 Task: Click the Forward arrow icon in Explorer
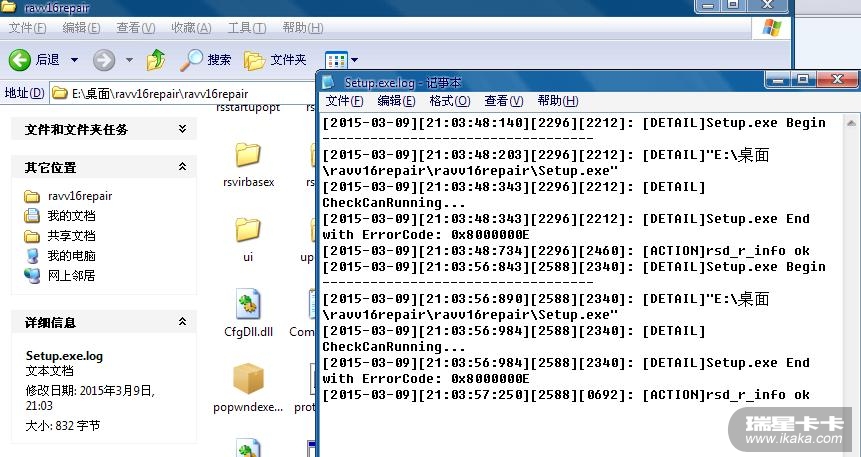pos(103,60)
